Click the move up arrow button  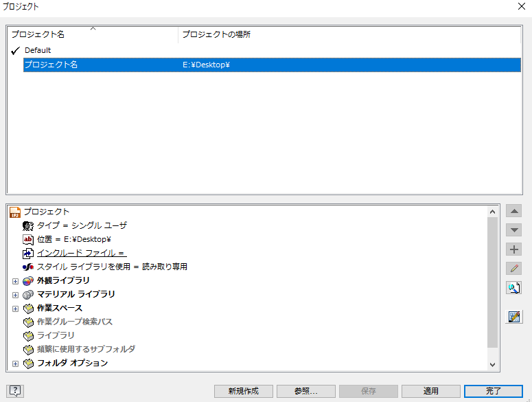pos(513,211)
